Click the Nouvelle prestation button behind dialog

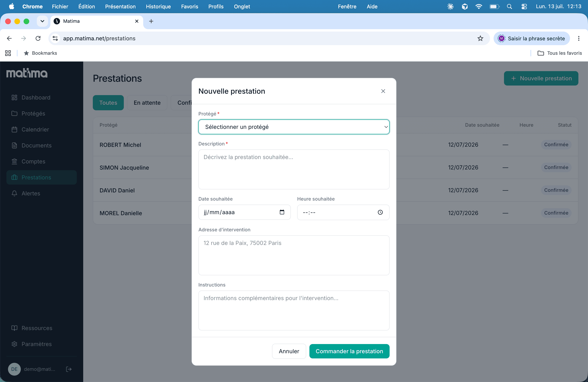(541, 78)
